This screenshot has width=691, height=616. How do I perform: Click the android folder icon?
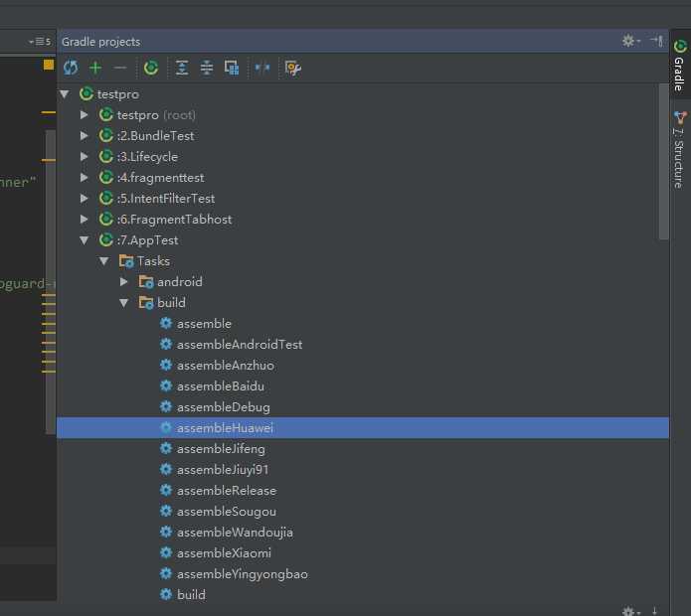tap(146, 282)
